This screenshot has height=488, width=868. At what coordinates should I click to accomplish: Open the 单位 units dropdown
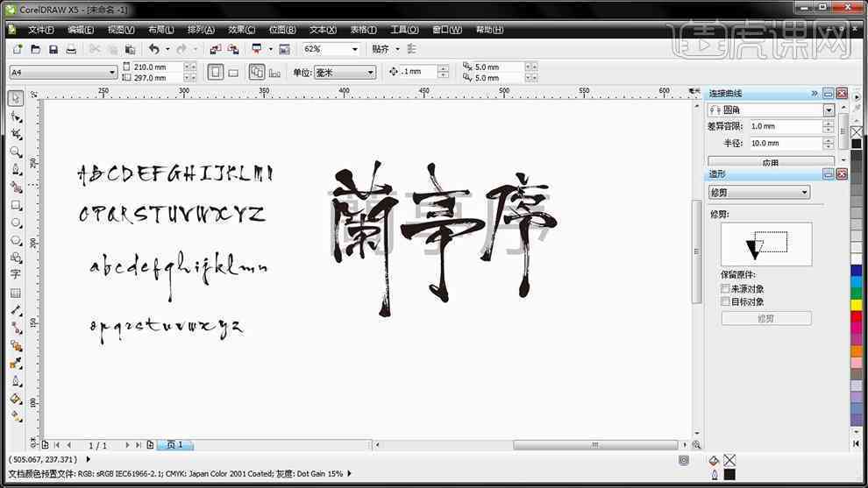click(x=370, y=73)
